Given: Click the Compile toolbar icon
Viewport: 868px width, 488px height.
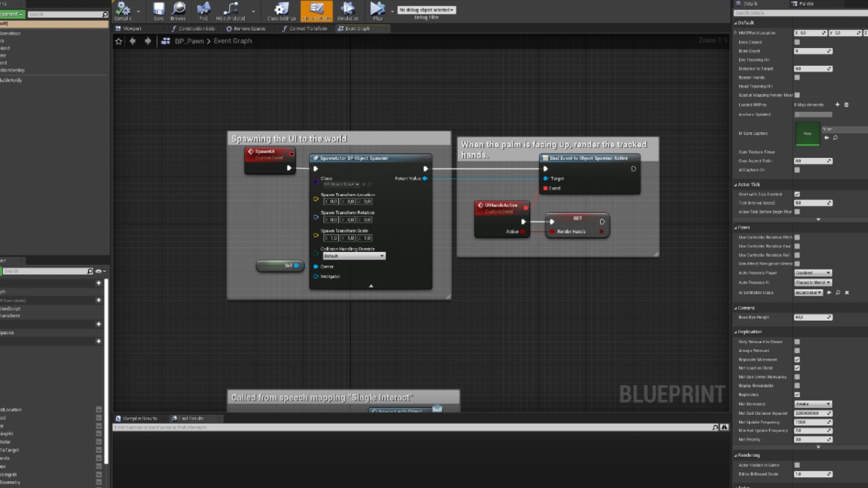Looking at the screenshot, I should [123, 10].
